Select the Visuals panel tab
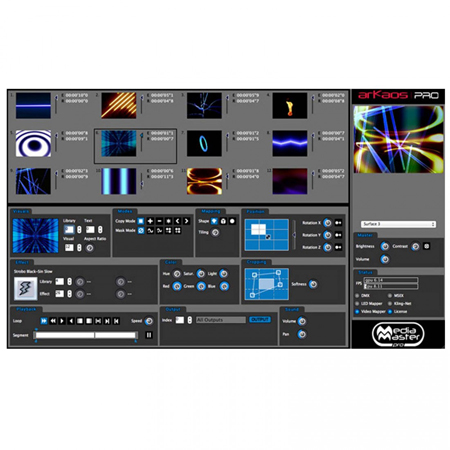 click(21, 212)
